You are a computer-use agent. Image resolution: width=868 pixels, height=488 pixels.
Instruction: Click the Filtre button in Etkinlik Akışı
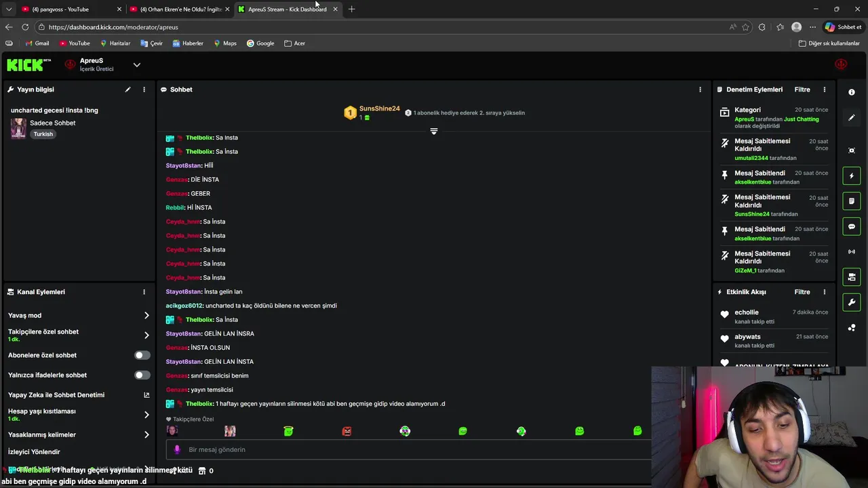802,292
